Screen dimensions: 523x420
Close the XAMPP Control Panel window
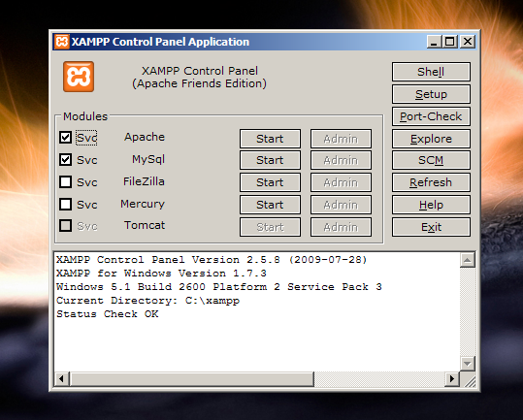[468, 42]
